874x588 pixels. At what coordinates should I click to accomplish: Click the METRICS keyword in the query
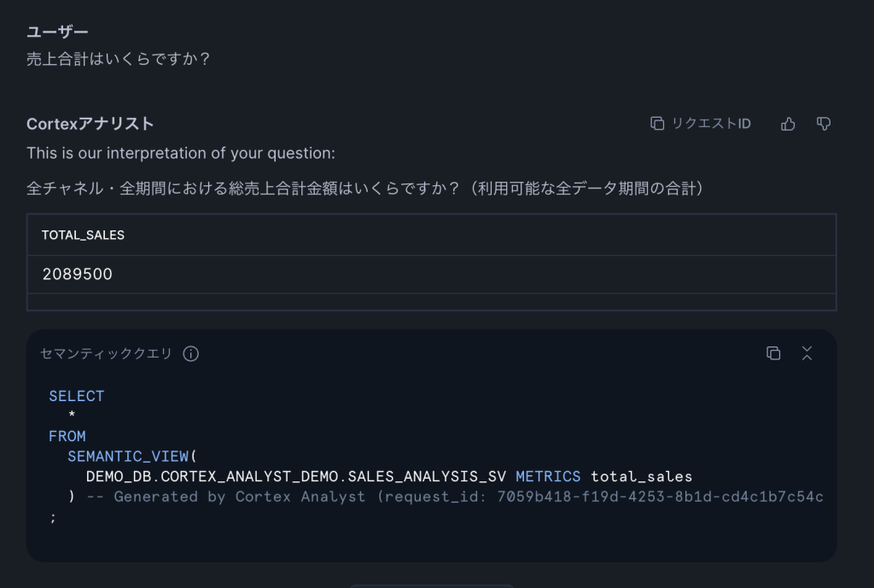coord(548,476)
